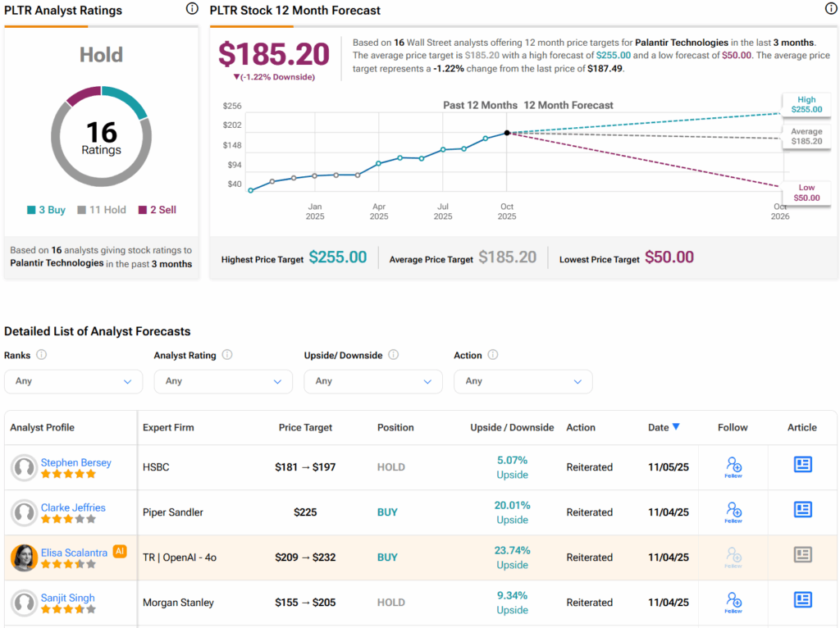
Task: Open article for Morgan Stanley forecast
Action: (802, 600)
